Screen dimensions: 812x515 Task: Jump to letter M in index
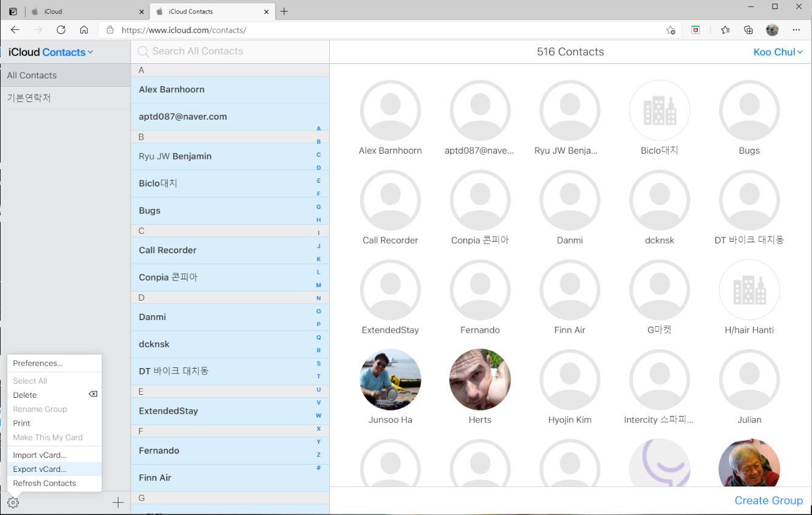click(318, 285)
